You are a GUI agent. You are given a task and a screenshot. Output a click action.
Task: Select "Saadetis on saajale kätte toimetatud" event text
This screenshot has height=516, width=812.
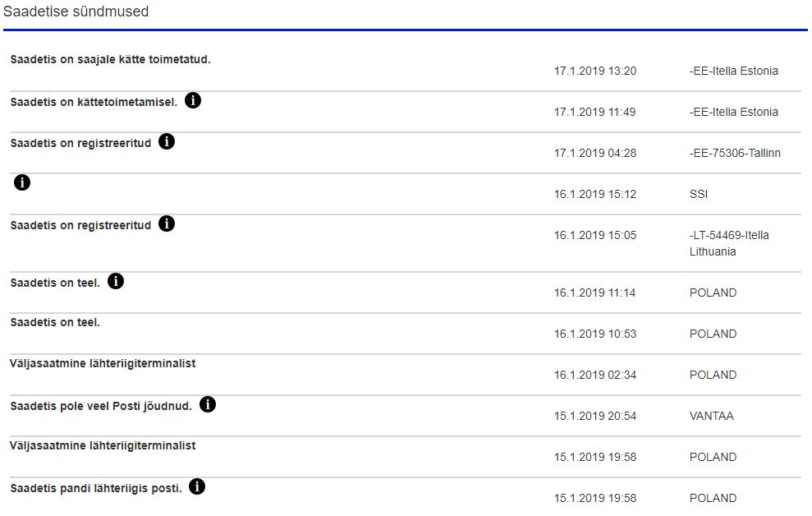coord(110,60)
